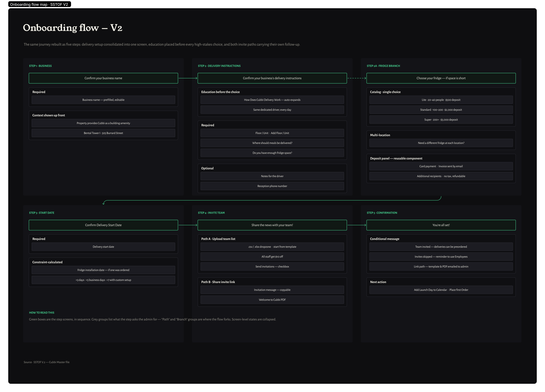Image resolution: width=545 pixels, height=392 pixels.
Task: Click 'Lite · 20–40 people · $500 deposit' row
Action: coord(441,100)
